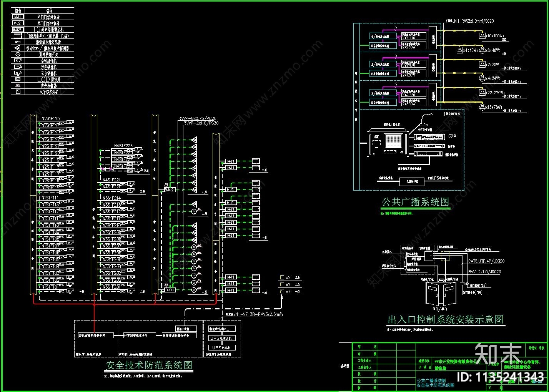Select the x13(78W) horn speaker symbol
549x392 pixels.
click(x=482, y=107)
